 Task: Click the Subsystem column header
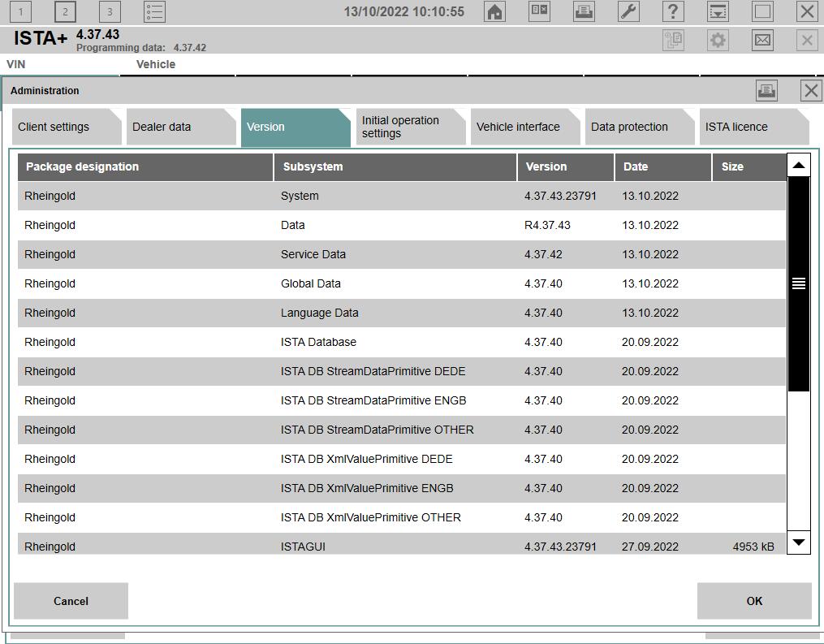point(395,166)
